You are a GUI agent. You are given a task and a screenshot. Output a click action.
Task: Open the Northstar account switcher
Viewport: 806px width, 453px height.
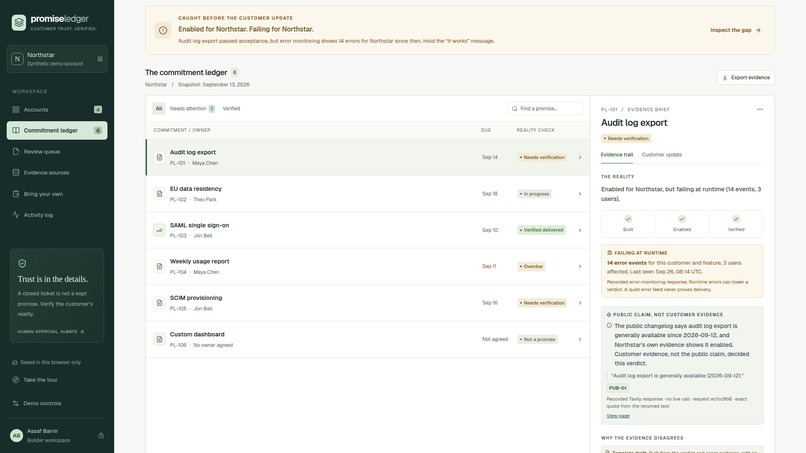[57, 59]
